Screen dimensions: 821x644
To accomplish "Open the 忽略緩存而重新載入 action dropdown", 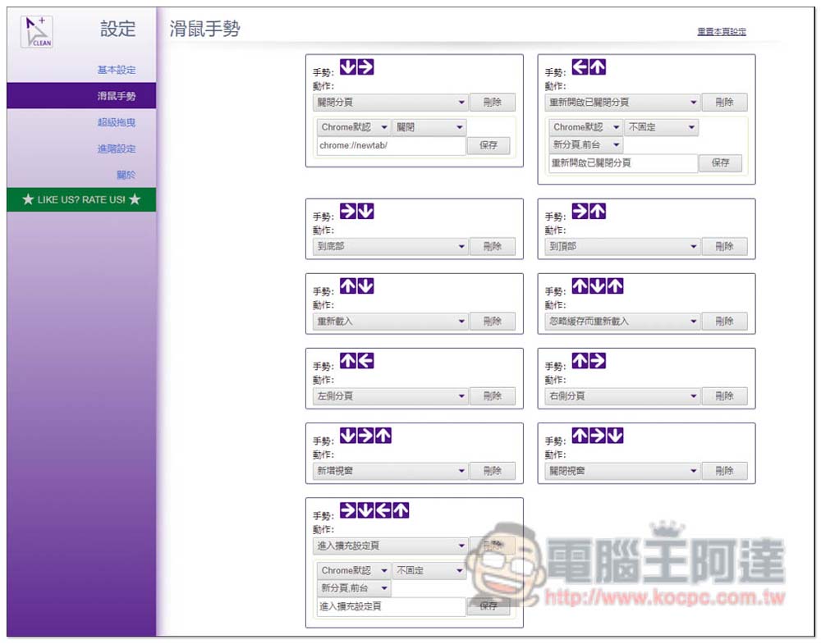I will pos(622,322).
